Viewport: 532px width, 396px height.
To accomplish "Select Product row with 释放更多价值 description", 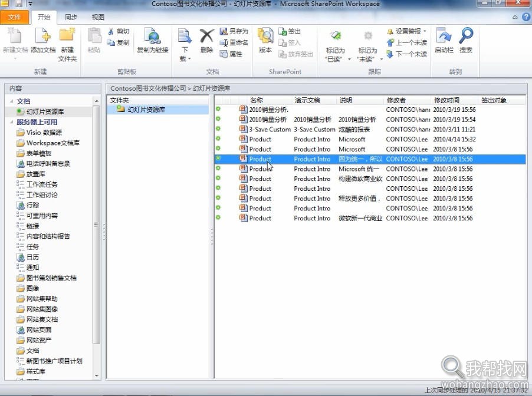I will click(370, 199).
